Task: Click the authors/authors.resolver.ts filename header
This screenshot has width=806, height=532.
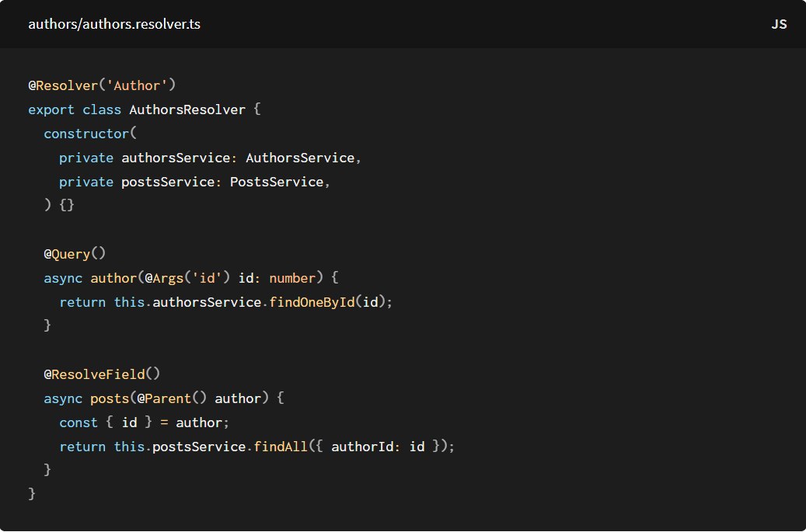Action: [x=114, y=24]
